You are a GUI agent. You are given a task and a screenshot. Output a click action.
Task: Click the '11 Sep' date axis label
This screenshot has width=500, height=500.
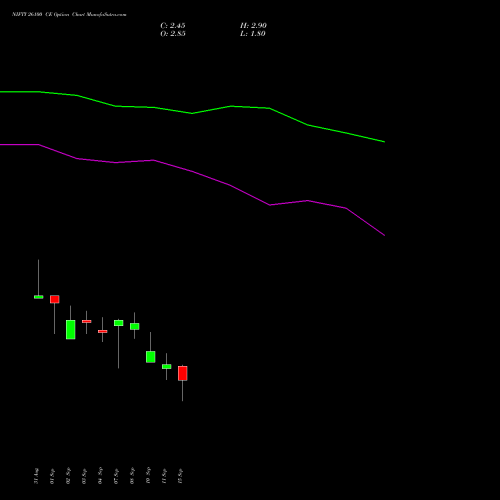point(164,476)
